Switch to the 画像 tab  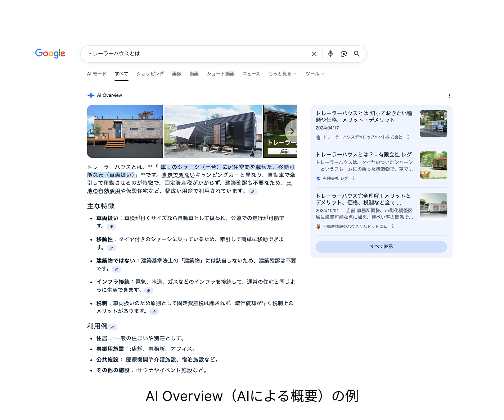pos(177,74)
